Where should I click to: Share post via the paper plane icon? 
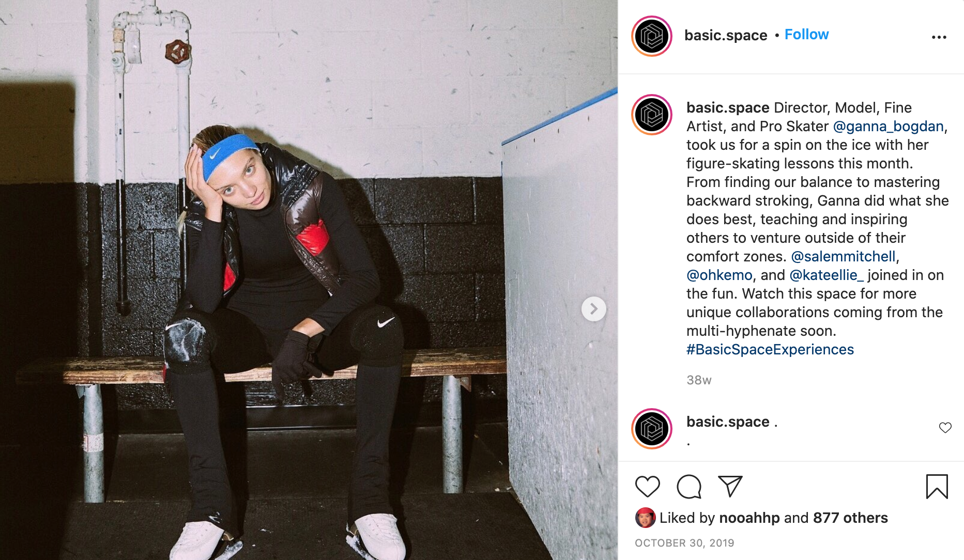click(730, 486)
